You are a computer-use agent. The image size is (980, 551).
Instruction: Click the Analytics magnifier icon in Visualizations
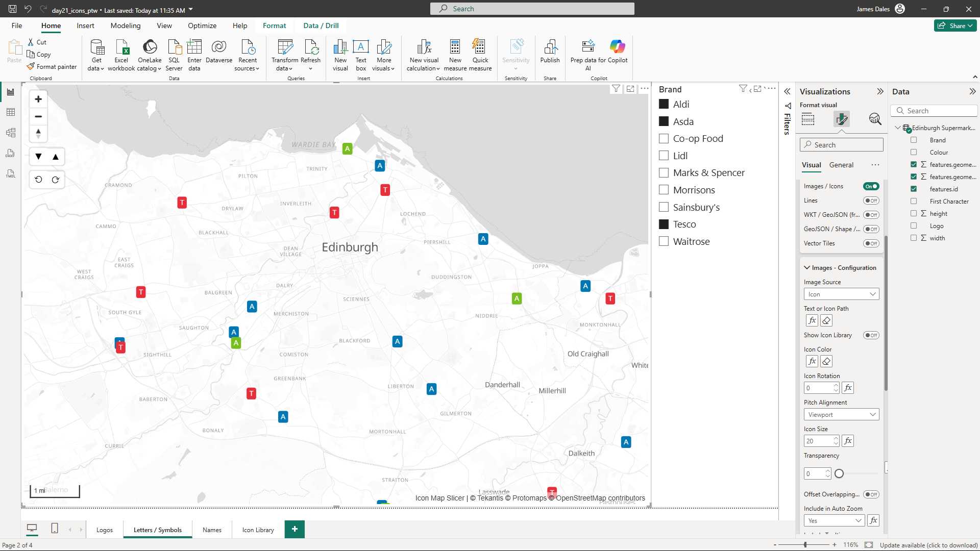875,119
